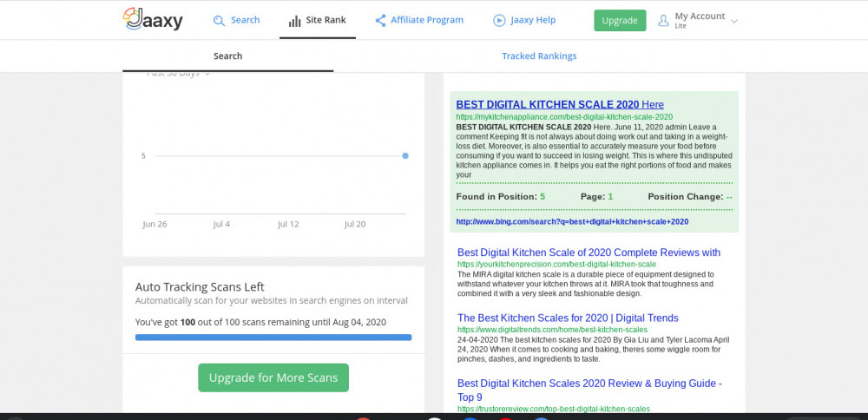Click the Site Rank bar chart icon
Image resolution: width=868 pixels, height=420 pixels.
[x=294, y=22]
